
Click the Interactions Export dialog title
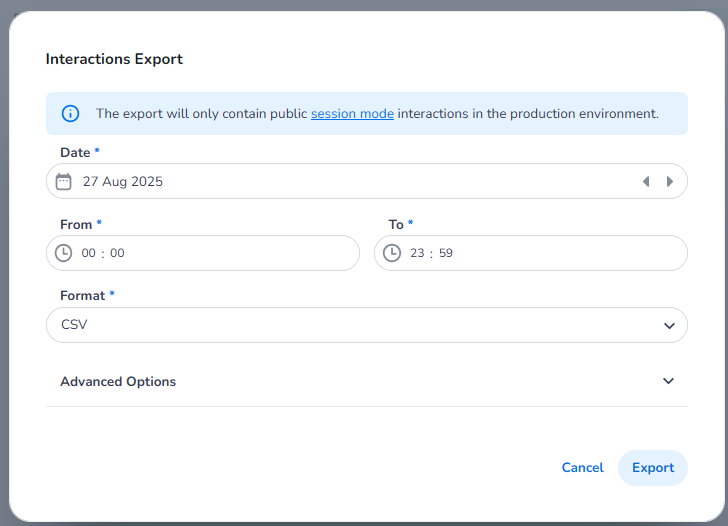114,59
